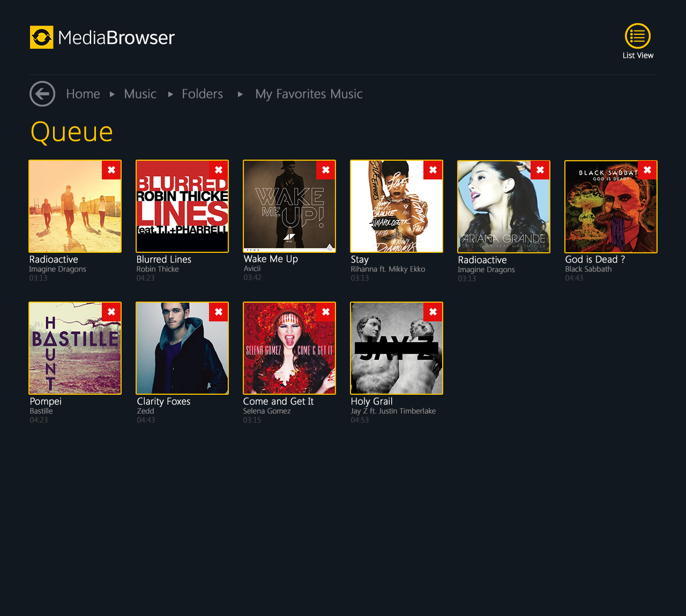Click the Blurred Lines song title
This screenshot has height=616, width=686.
[x=164, y=259]
